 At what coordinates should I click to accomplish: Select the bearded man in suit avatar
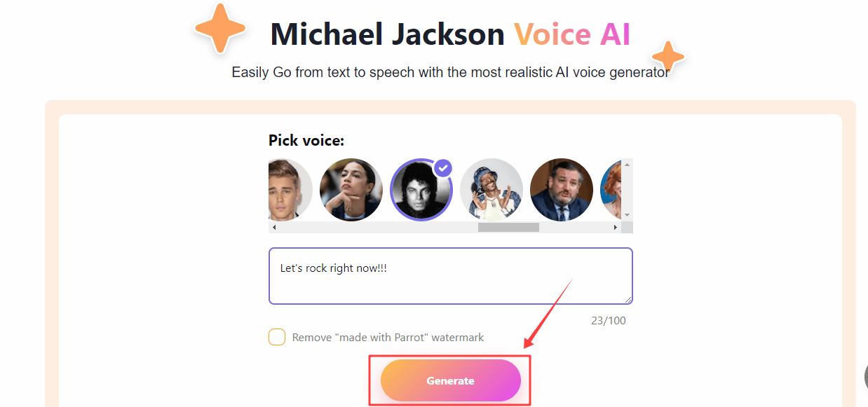click(561, 190)
